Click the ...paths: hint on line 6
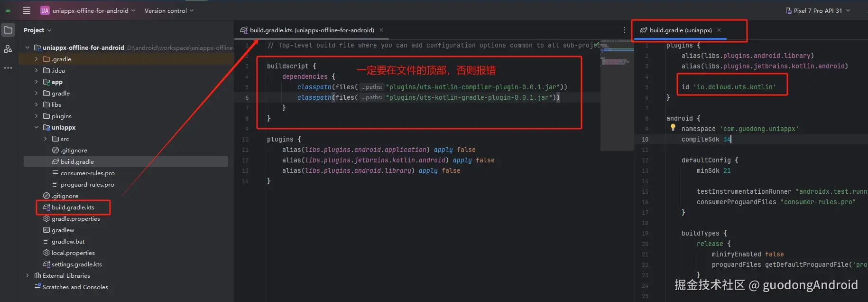Screen dimensions: 868x302 pyautogui.click(x=372, y=97)
